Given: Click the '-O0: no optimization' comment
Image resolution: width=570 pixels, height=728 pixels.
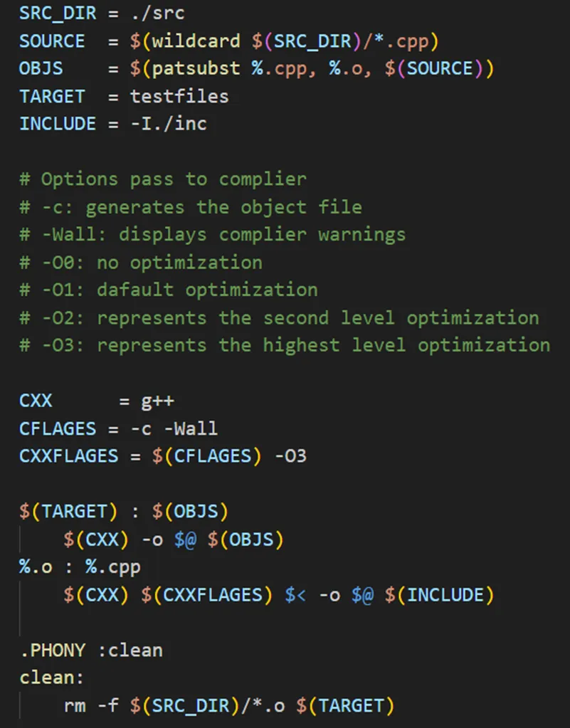Looking at the screenshot, I should click(140, 263).
